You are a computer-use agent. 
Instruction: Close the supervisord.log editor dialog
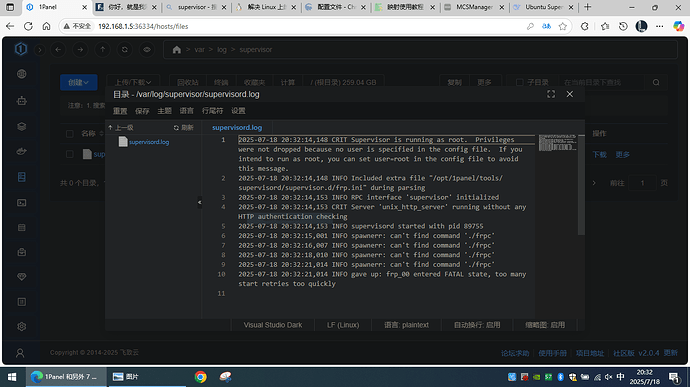[570, 94]
